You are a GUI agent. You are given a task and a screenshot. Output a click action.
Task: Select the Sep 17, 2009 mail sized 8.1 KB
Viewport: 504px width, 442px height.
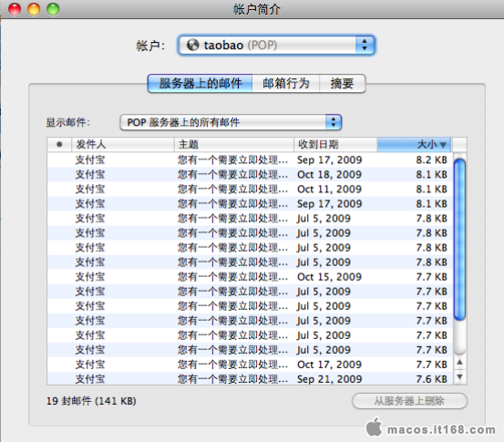point(250,204)
